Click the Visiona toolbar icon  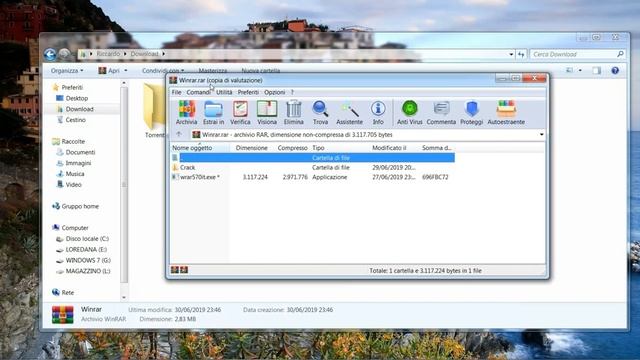pos(267,113)
